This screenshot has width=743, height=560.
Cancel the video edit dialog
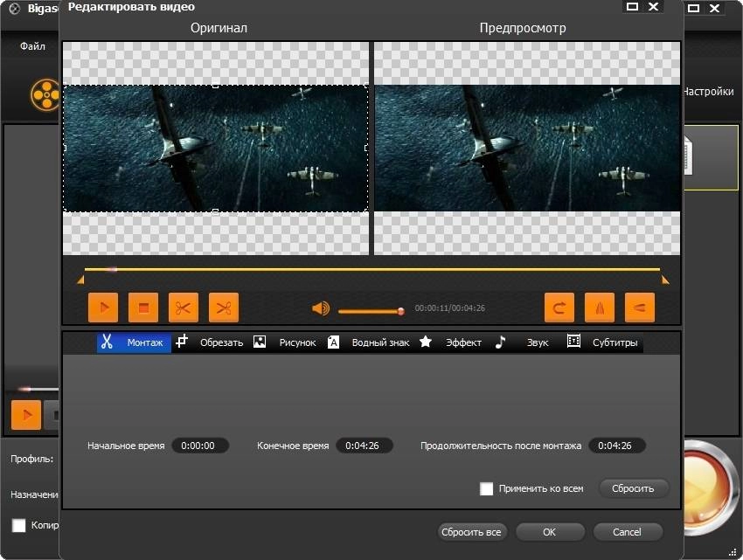tap(628, 532)
